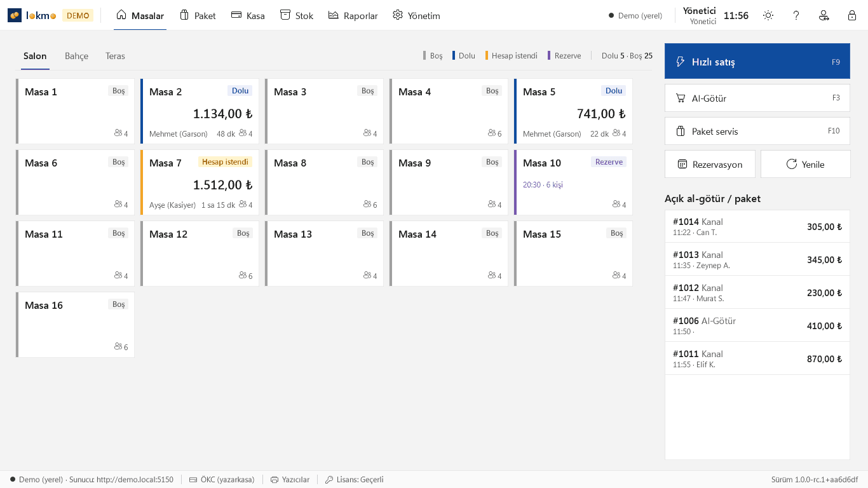Open the Stok section
The width and height of the screenshot is (868, 488).
pos(297,15)
